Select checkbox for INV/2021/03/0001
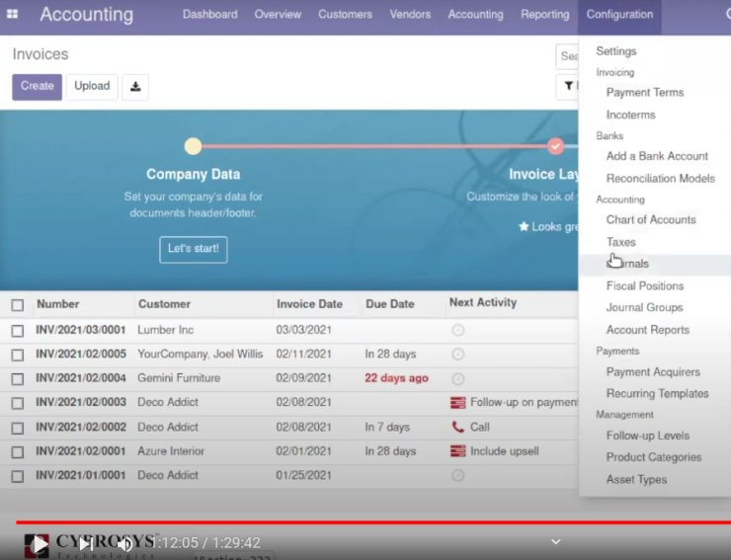Viewport: 731px width, 560px height. (x=18, y=331)
